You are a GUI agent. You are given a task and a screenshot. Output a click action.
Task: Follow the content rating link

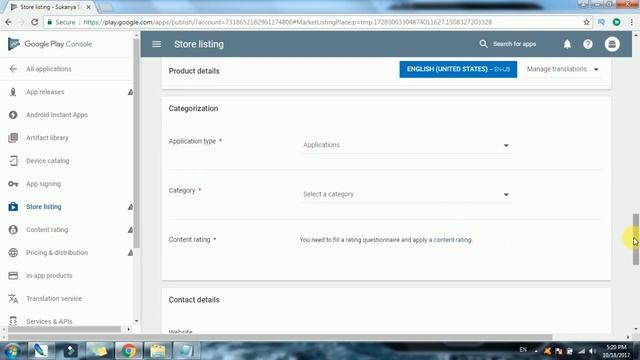pos(452,240)
